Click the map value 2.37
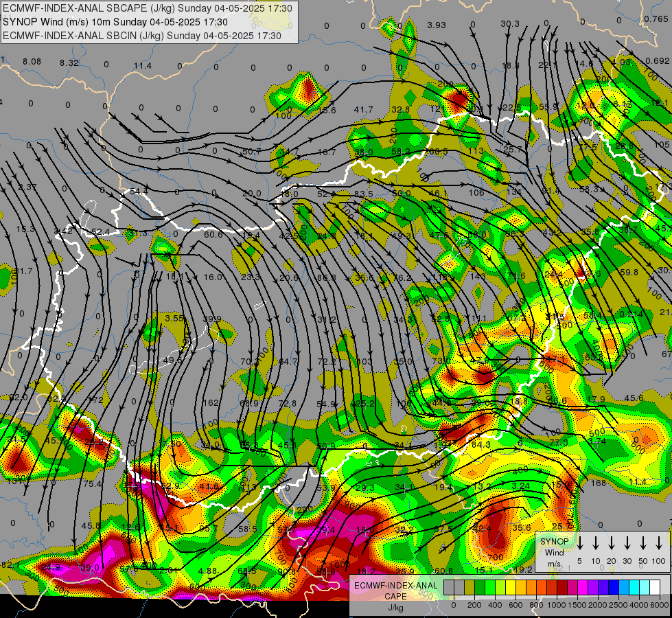Viewport: 672px width, 618px height. pos(27,187)
